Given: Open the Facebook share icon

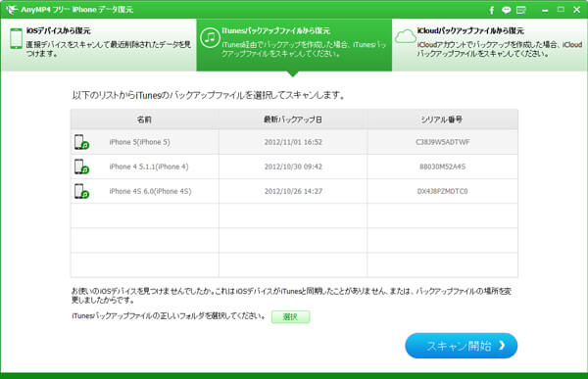Looking at the screenshot, I should click(491, 10).
